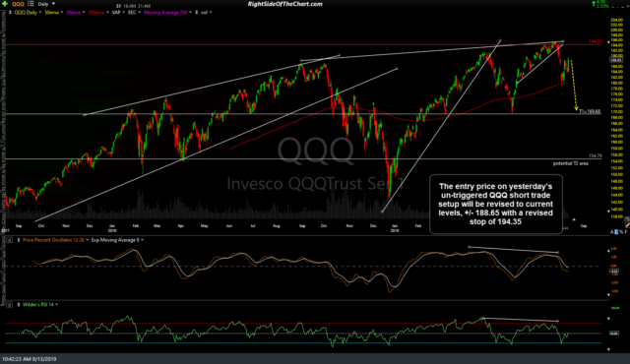
Task: Expand the QQQ Daily plot dropdown
Action: (39, 13)
